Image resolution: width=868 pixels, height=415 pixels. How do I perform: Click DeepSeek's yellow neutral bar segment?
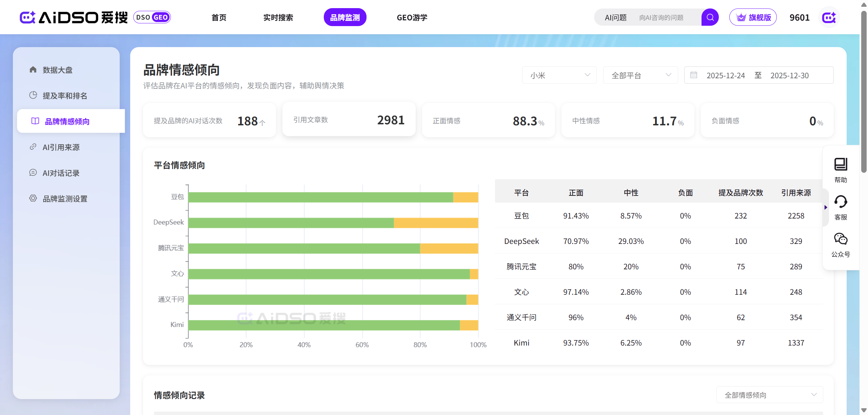pyautogui.click(x=436, y=223)
